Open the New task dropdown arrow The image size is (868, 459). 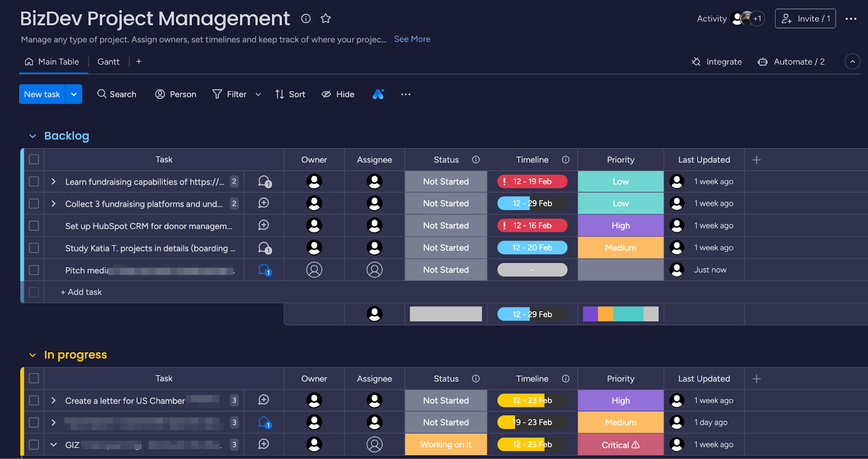pyautogui.click(x=74, y=94)
